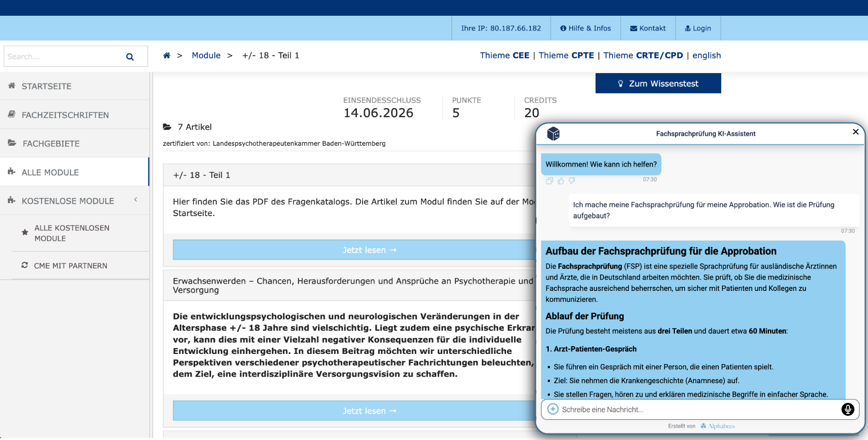Click the Landespsychotherapeutenkammer Baden-Württemberg certification text
The height and width of the screenshot is (440, 868).
299,143
